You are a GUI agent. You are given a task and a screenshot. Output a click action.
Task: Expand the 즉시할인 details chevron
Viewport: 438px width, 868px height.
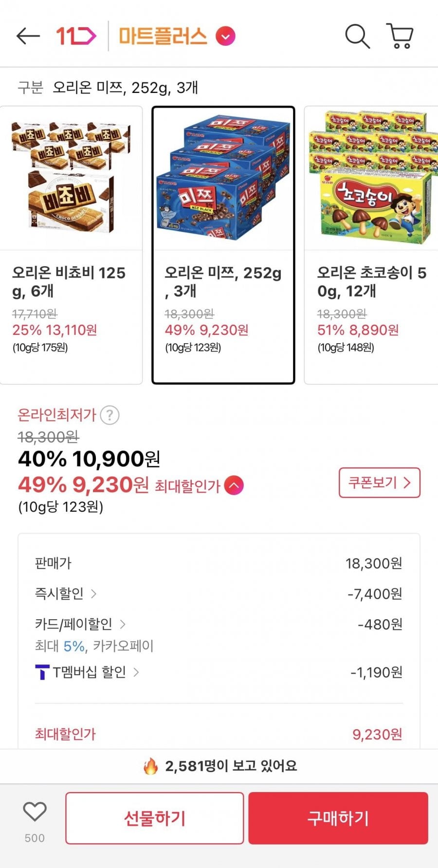(94, 593)
